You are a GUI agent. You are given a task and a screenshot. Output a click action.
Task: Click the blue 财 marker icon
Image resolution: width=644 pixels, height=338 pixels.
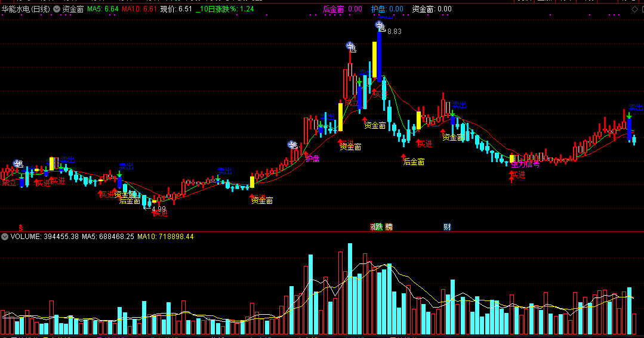point(447,227)
